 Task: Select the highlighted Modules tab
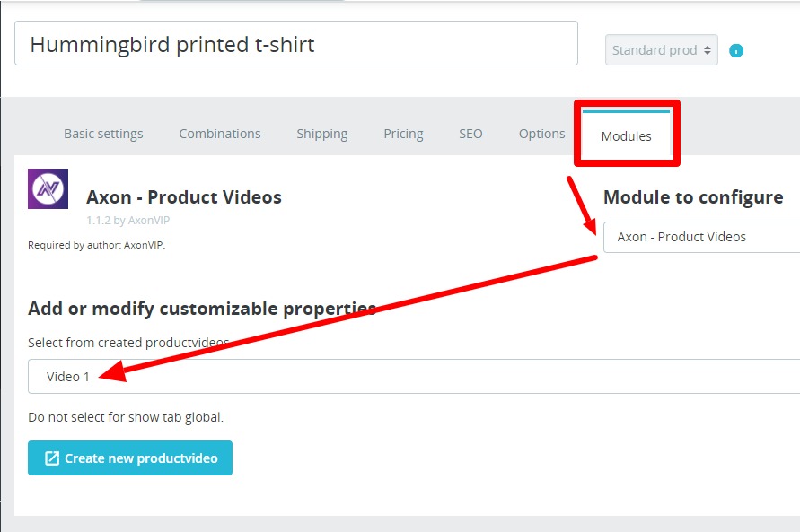point(626,135)
